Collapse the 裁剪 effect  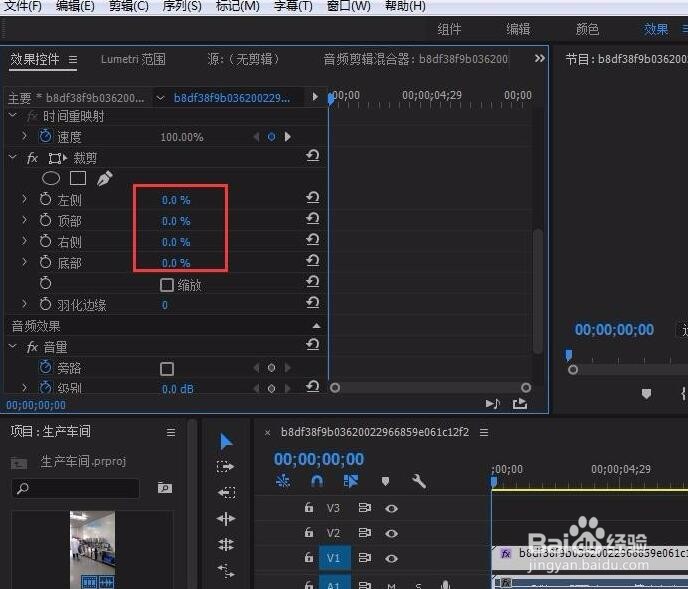coord(13,157)
